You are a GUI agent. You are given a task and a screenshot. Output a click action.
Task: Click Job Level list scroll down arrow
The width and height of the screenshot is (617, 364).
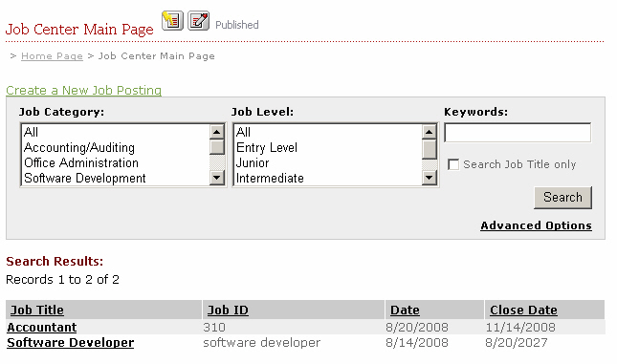click(430, 178)
